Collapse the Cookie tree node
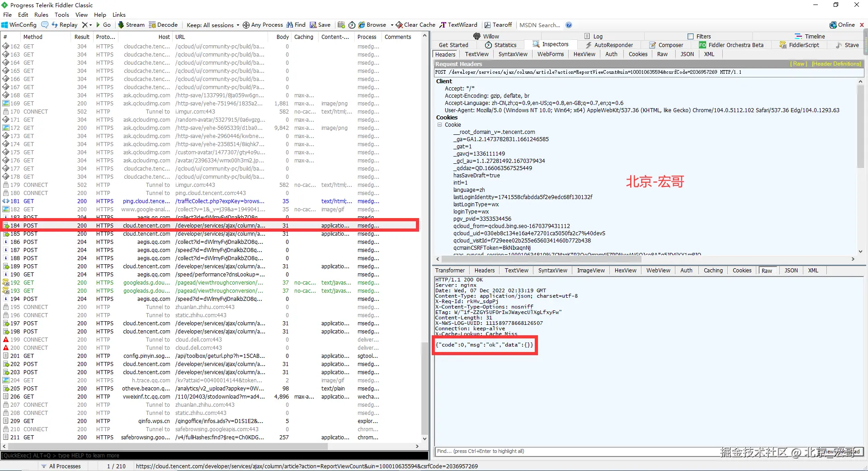This screenshot has width=868, height=471. (x=439, y=125)
